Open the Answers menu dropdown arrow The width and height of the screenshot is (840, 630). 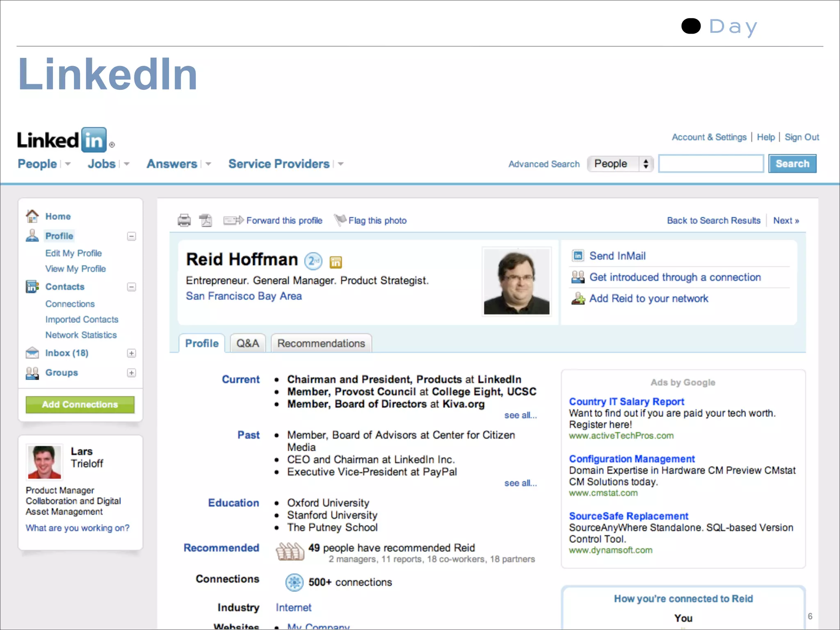pos(208,164)
